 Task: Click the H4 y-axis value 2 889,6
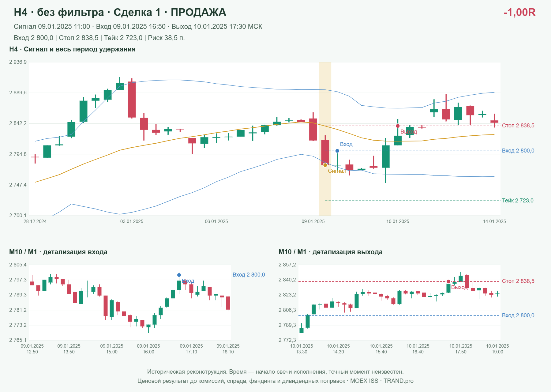[x=18, y=93]
